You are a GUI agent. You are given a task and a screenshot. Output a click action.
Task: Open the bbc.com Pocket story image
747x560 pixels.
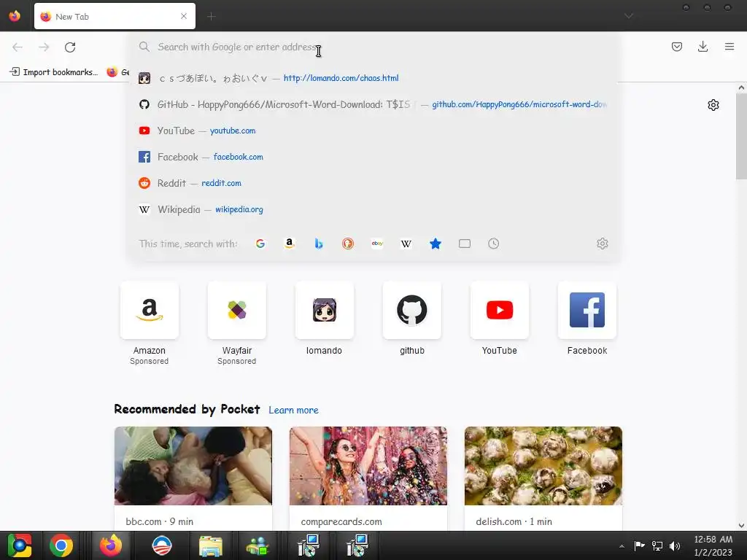point(193,466)
